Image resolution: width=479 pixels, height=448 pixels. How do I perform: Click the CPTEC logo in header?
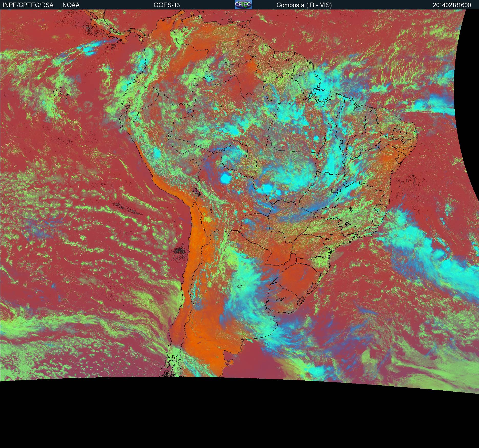tap(243, 5)
